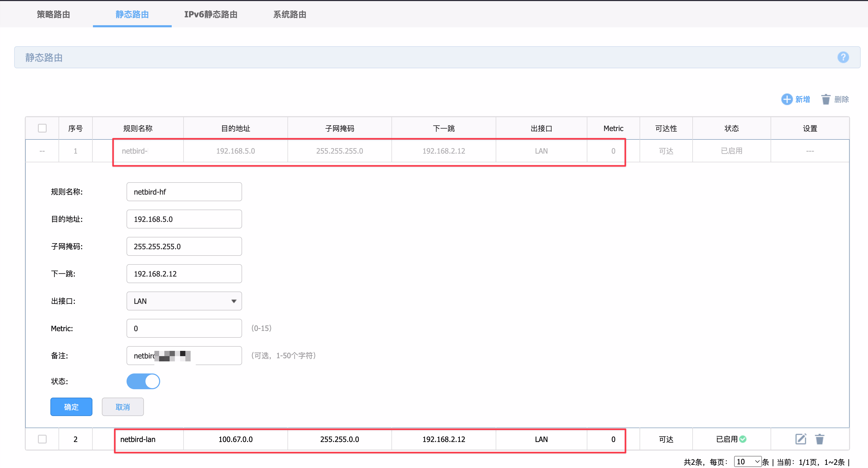Screen dimensions: 868x468
Task: Go to the 系统路由 tab
Action: pyautogui.click(x=289, y=14)
